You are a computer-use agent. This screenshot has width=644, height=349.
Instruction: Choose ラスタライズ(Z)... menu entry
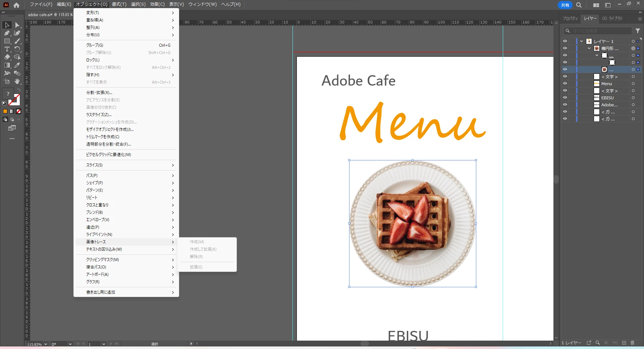point(126,115)
